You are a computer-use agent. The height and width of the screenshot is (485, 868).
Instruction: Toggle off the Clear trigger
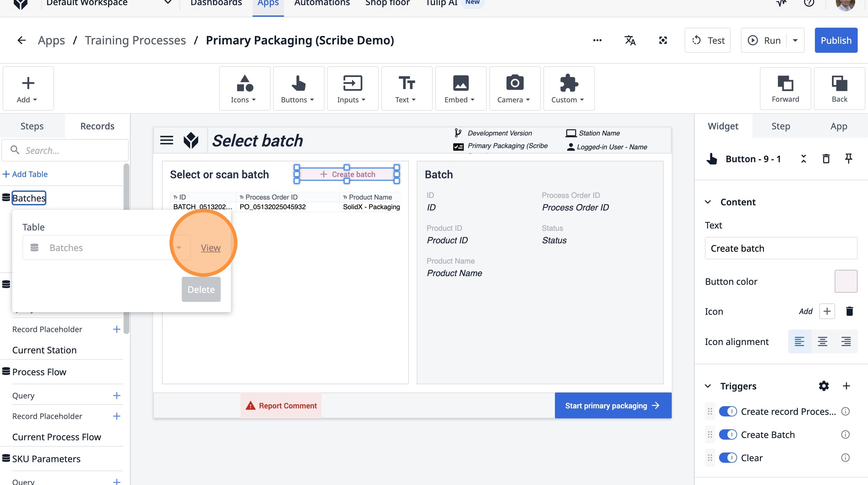728,458
